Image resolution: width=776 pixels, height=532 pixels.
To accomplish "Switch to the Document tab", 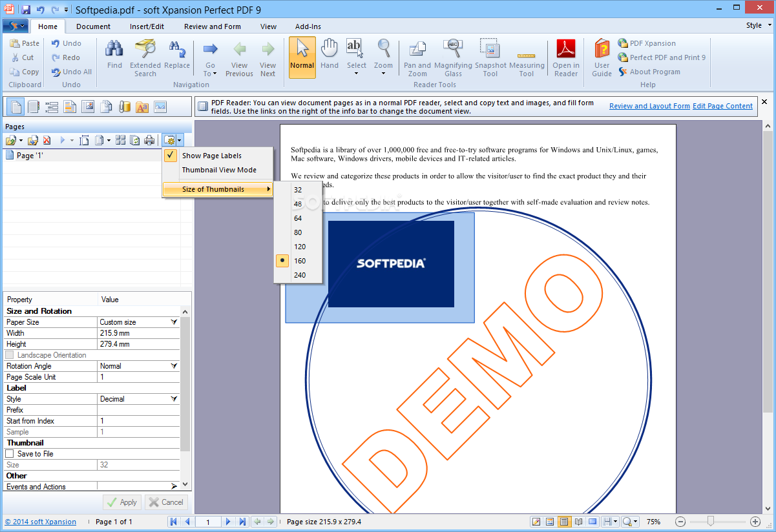I will pos(93,26).
